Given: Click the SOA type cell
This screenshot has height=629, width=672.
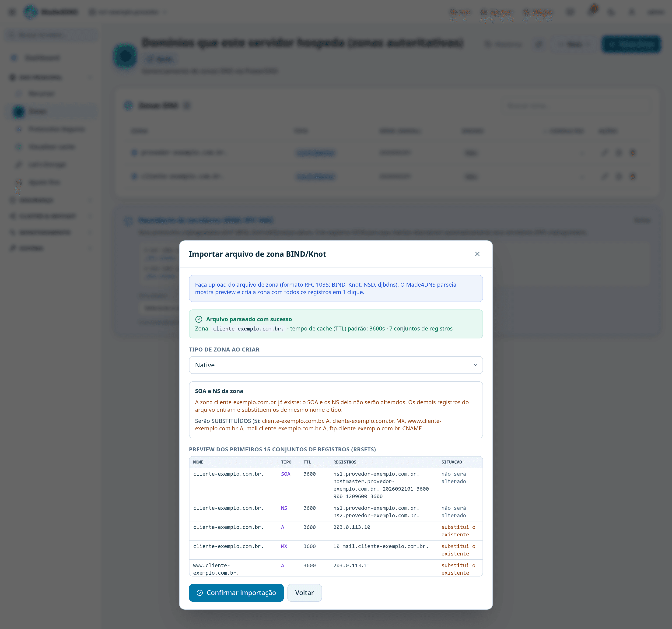Looking at the screenshot, I should coord(286,474).
